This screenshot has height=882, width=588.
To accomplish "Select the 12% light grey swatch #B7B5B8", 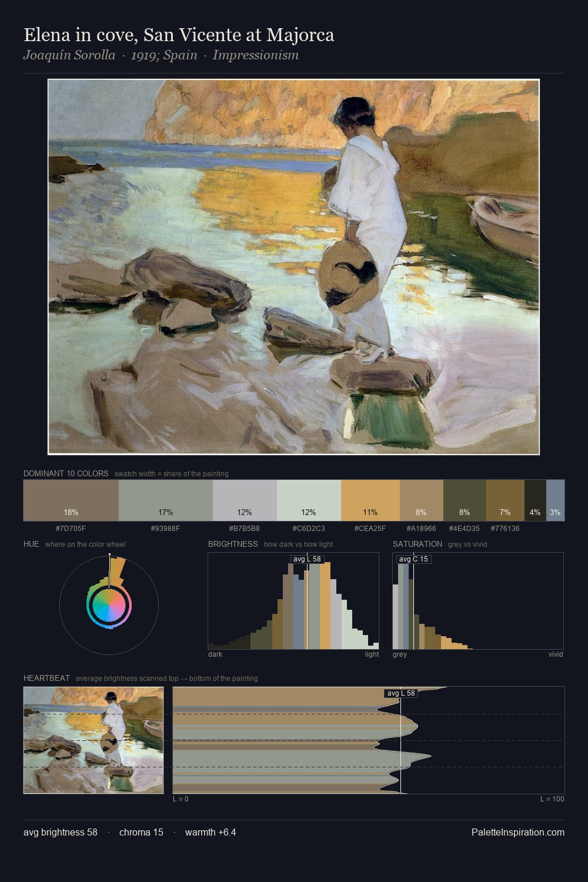I will (245, 500).
